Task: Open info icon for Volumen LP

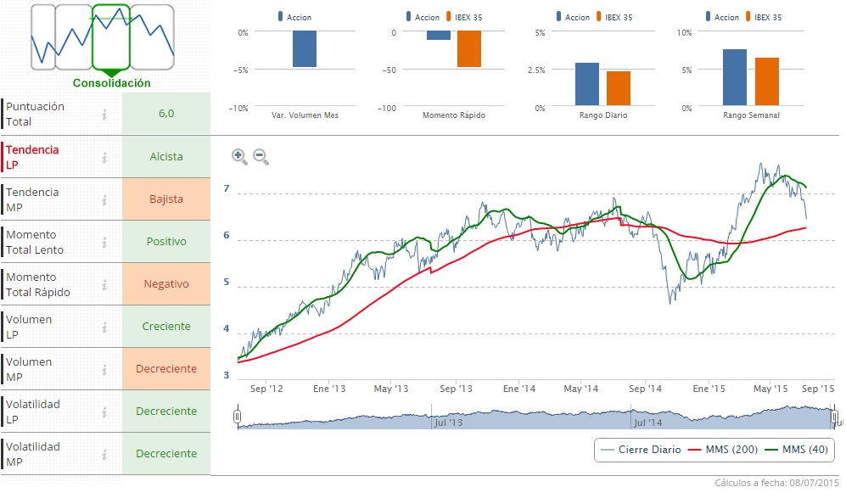Action: [104, 327]
